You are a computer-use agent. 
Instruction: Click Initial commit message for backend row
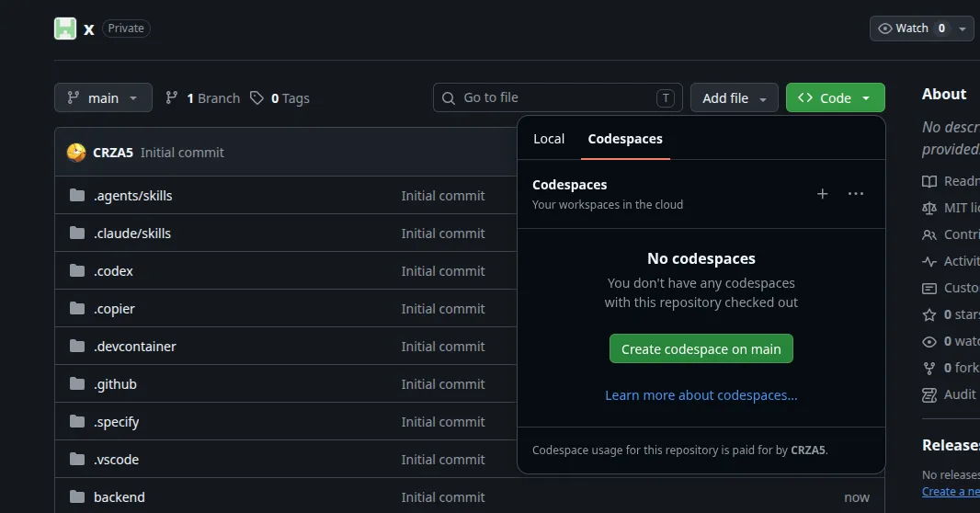(x=443, y=497)
